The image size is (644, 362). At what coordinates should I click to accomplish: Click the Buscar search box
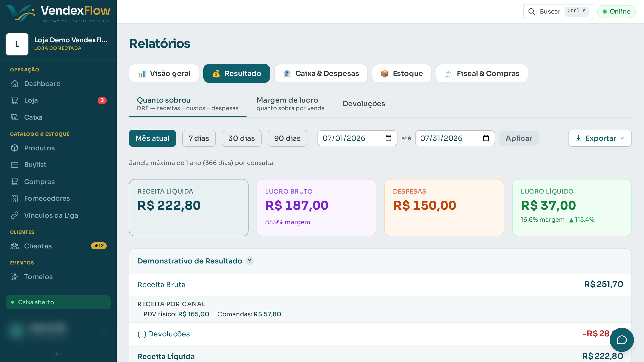pyautogui.click(x=558, y=12)
